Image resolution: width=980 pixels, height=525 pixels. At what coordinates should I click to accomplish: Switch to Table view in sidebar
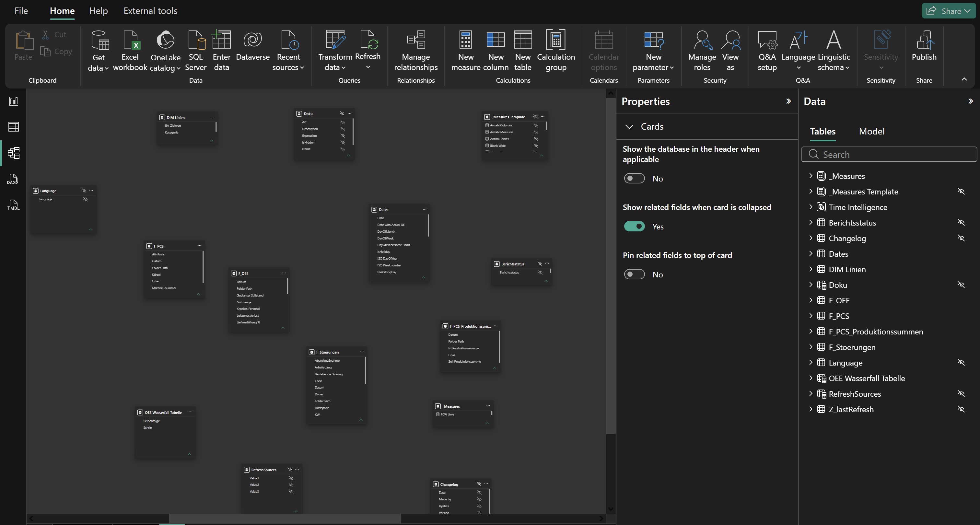point(13,127)
